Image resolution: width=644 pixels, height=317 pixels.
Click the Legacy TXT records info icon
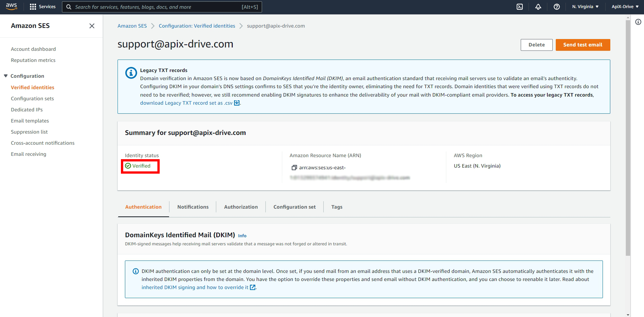131,73
